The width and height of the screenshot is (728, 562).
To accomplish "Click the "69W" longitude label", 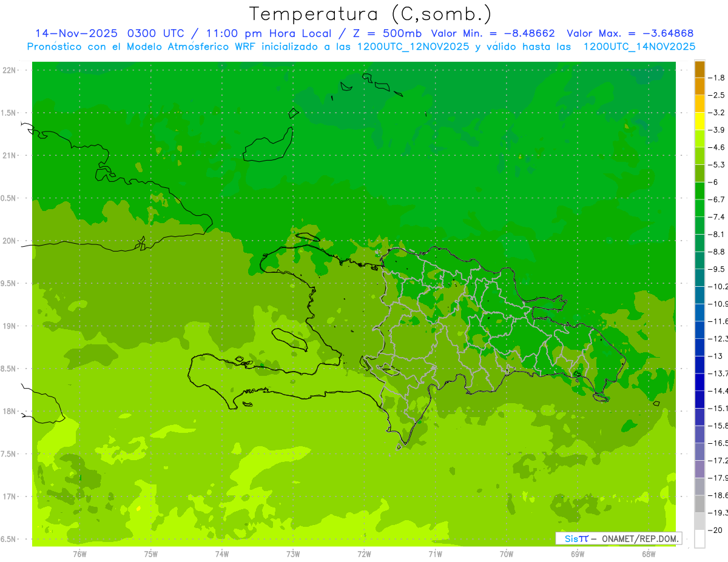I will tap(578, 554).
